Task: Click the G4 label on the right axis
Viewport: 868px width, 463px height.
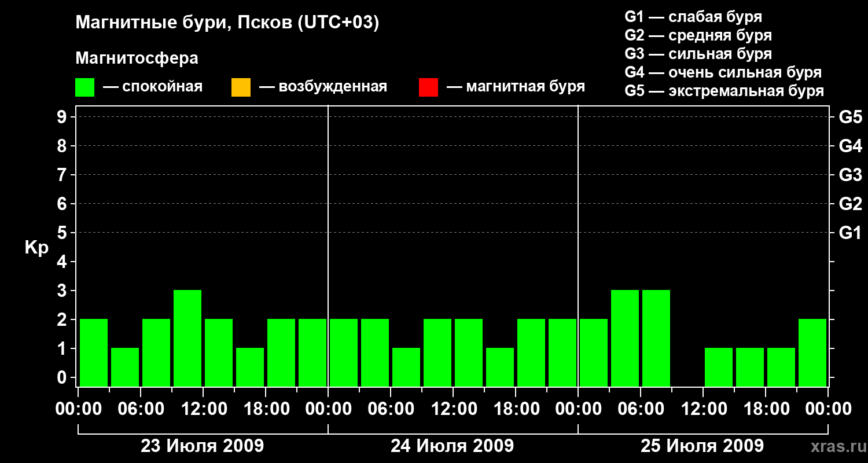Action: (851, 146)
